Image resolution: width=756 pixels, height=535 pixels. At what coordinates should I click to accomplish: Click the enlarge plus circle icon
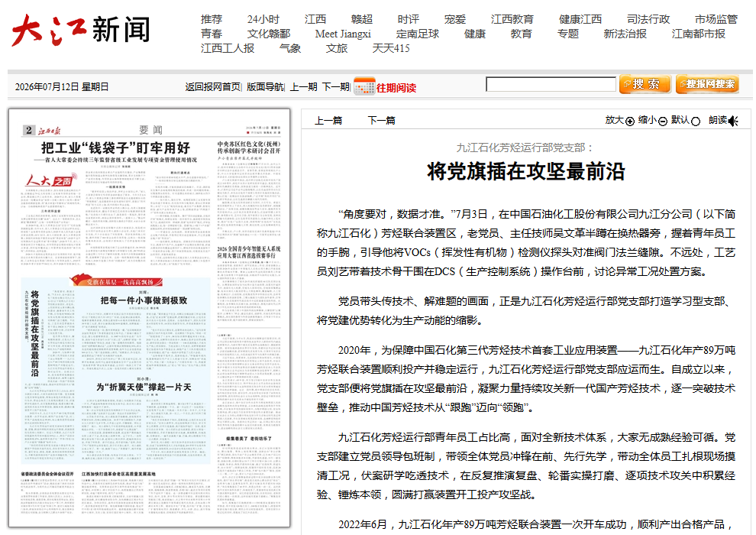tap(630, 122)
